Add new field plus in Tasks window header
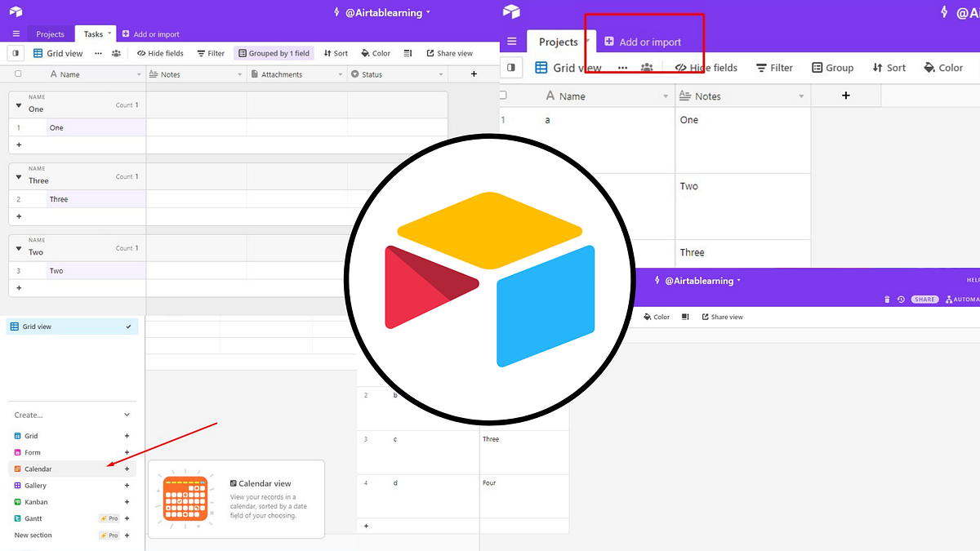980x551 pixels. (x=474, y=74)
